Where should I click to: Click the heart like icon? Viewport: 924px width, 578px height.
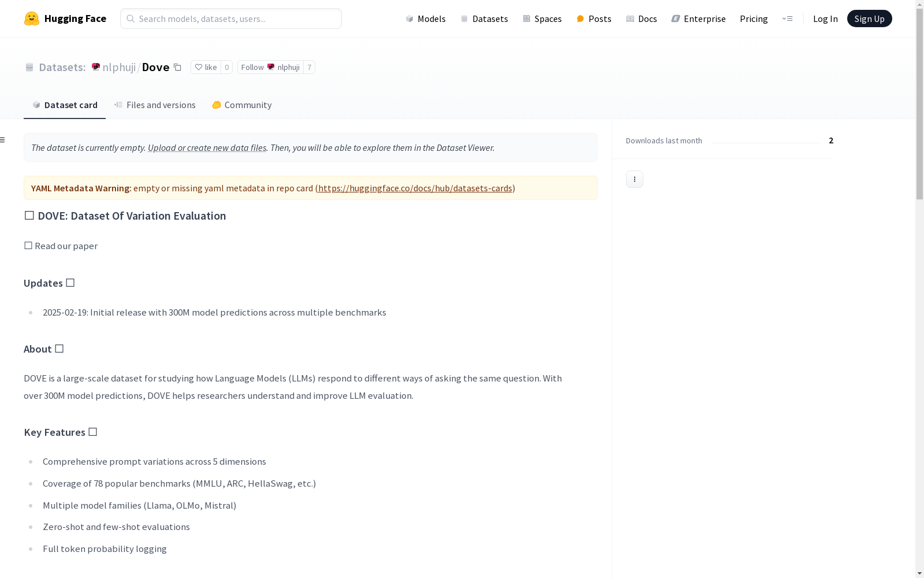click(198, 67)
